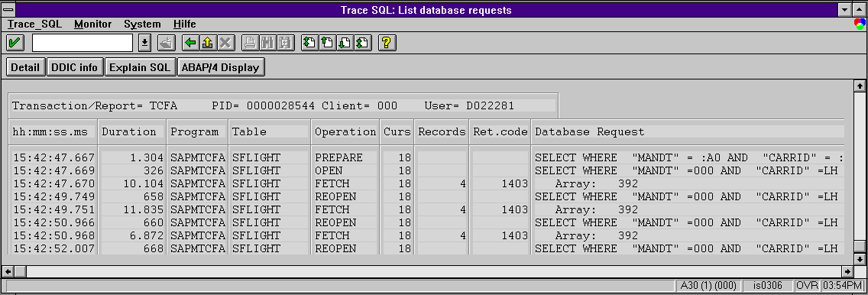
Task: Click the command input field
Action: [83, 43]
